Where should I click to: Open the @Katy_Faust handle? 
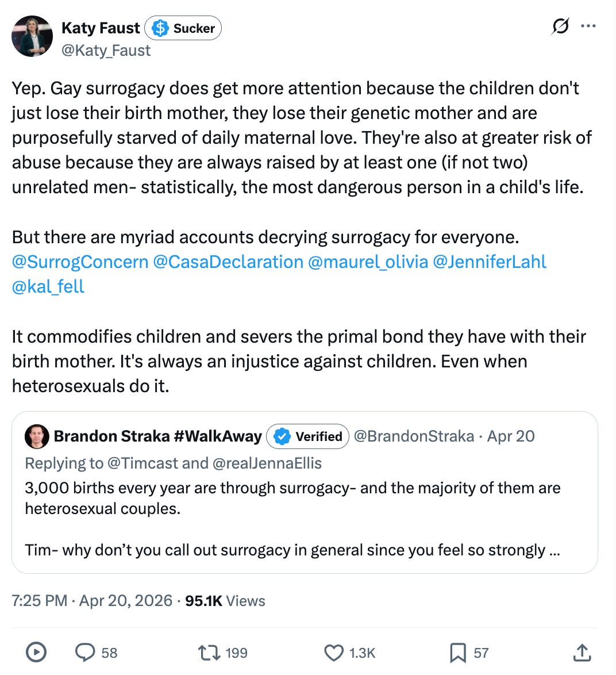pyautogui.click(x=106, y=51)
